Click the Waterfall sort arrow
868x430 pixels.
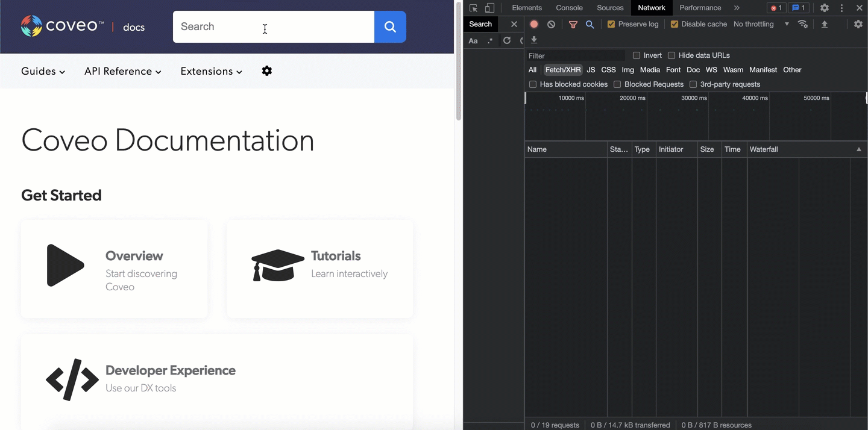coord(859,149)
